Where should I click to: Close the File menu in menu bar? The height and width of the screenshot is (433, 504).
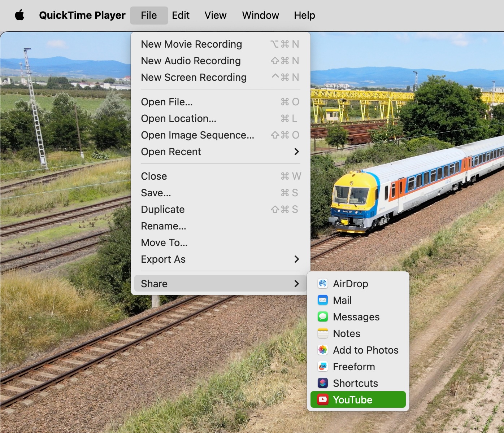149,15
